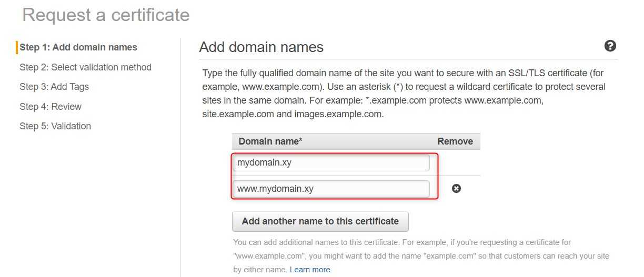Focus the mydomain.xy domain name field
The width and height of the screenshot is (644, 277).
331,163
